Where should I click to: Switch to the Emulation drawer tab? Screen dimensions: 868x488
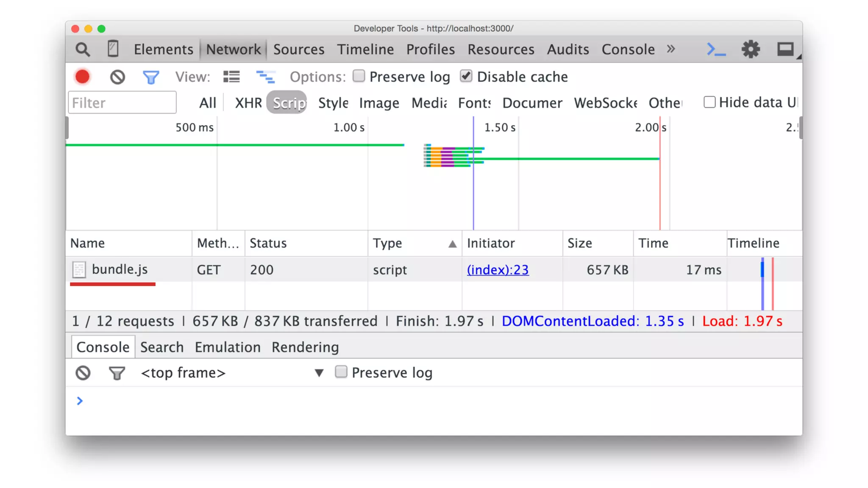[228, 347]
